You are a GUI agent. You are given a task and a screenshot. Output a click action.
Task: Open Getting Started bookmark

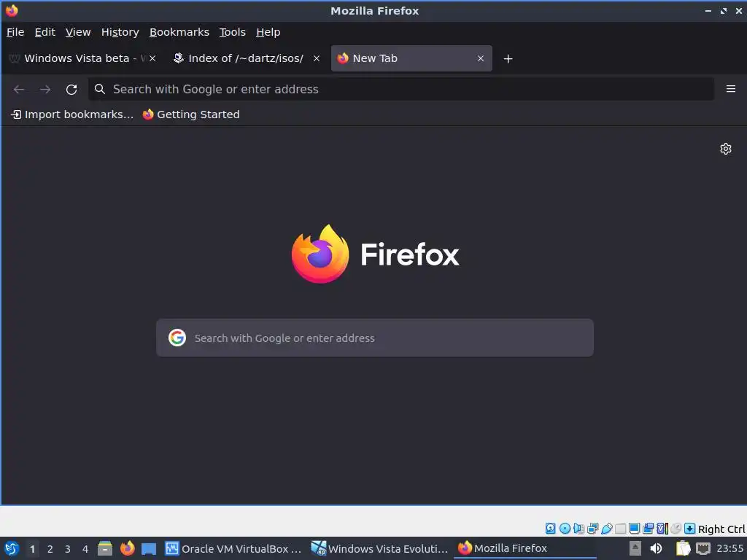click(191, 114)
